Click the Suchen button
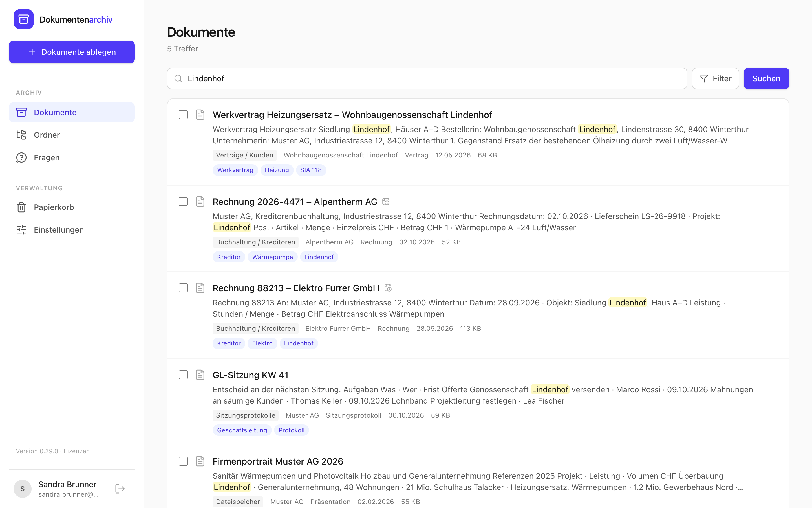This screenshot has height=508, width=812. 766,78
